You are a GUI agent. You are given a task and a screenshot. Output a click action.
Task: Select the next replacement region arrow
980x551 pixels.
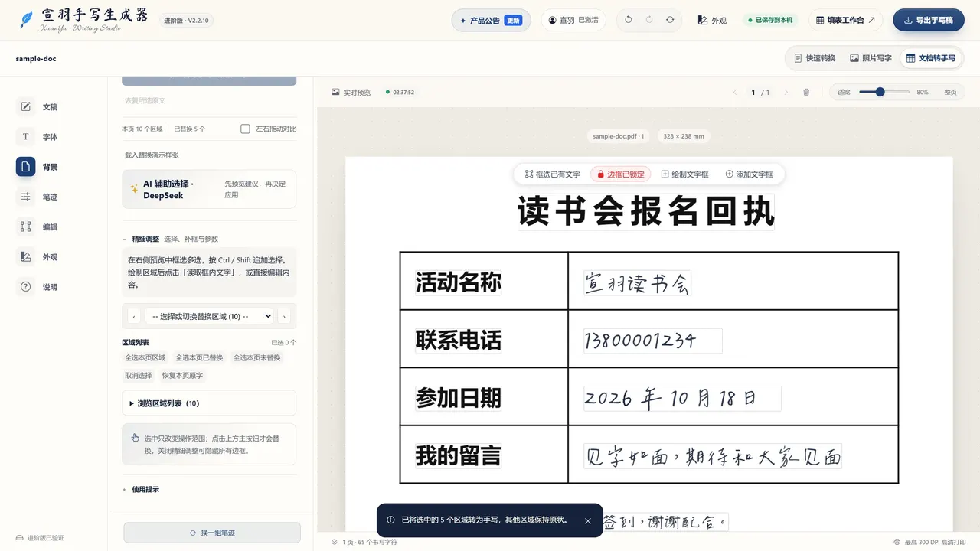[284, 316]
